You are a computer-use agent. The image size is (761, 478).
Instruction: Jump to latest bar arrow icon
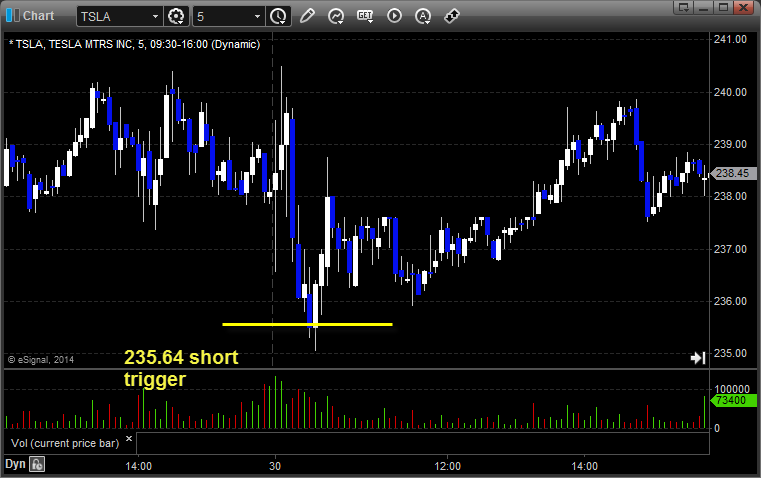pos(698,358)
